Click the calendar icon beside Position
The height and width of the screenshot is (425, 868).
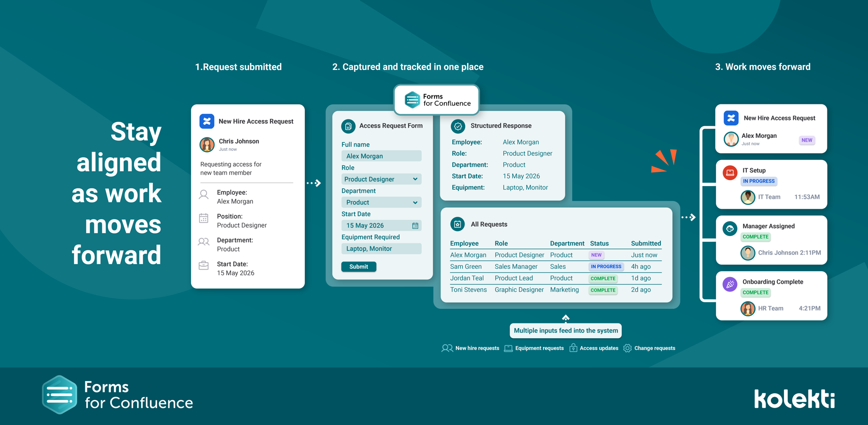(x=204, y=218)
